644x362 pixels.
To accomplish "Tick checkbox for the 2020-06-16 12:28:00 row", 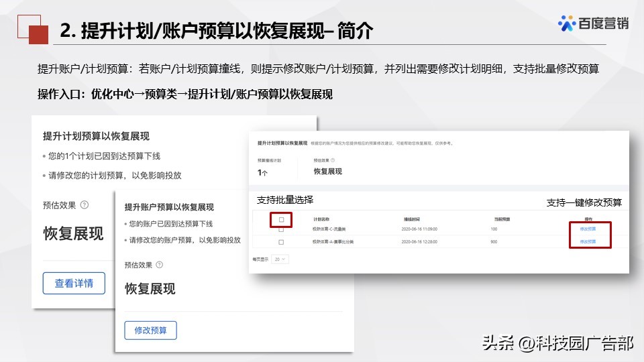I will click(281, 242).
